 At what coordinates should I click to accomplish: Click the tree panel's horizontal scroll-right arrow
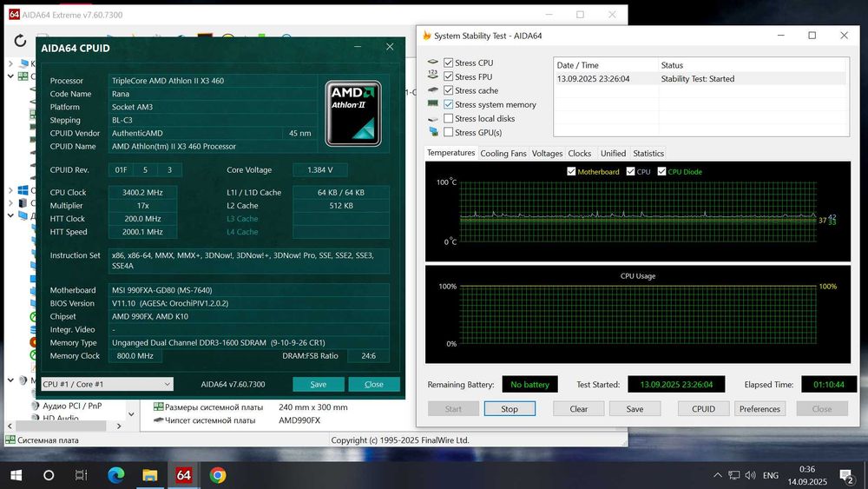[x=119, y=426]
